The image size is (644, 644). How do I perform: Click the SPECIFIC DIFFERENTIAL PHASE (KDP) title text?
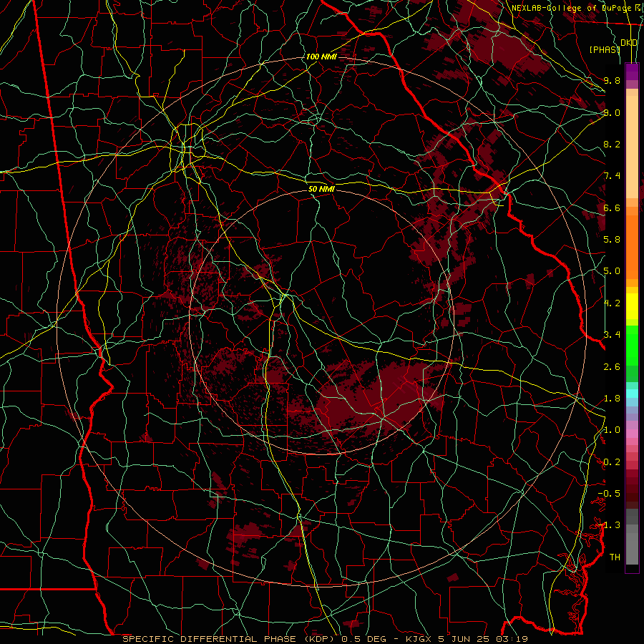pyautogui.click(x=227, y=639)
